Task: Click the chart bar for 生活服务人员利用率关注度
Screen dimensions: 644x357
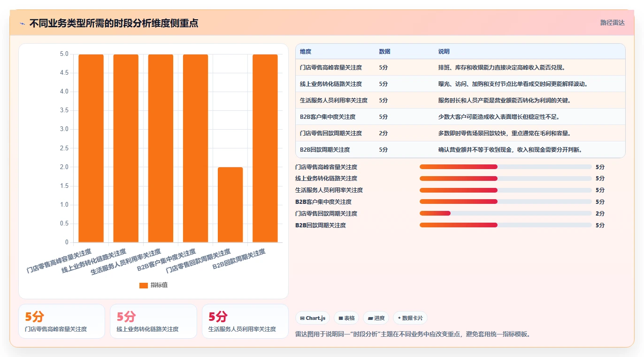Action: point(161,148)
